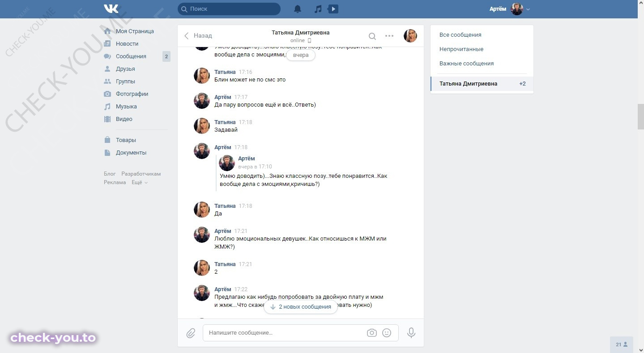Image resolution: width=644 pixels, height=353 pixels.
Task: Click the search magnifier in chat header
Action: coord(372,36)
